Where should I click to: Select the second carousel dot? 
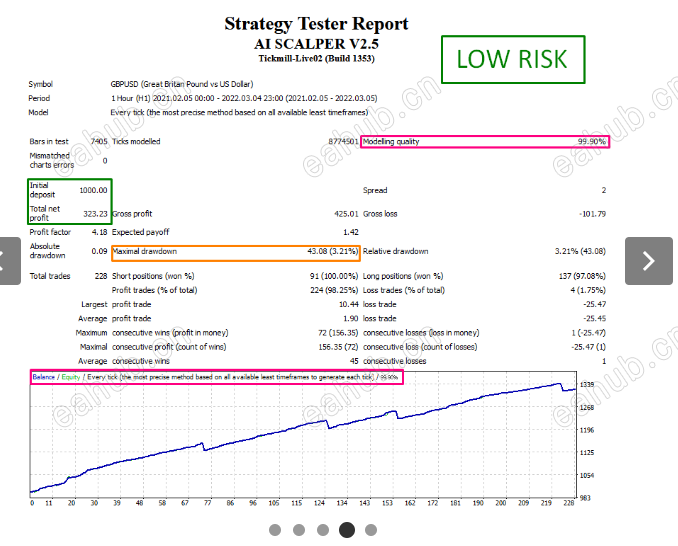click(x=299, y=530)
